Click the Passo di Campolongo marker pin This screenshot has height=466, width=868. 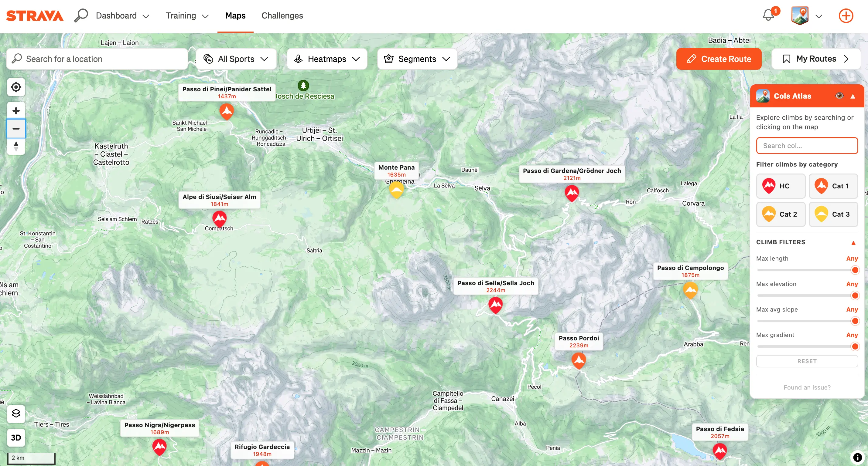click(690, 290)
